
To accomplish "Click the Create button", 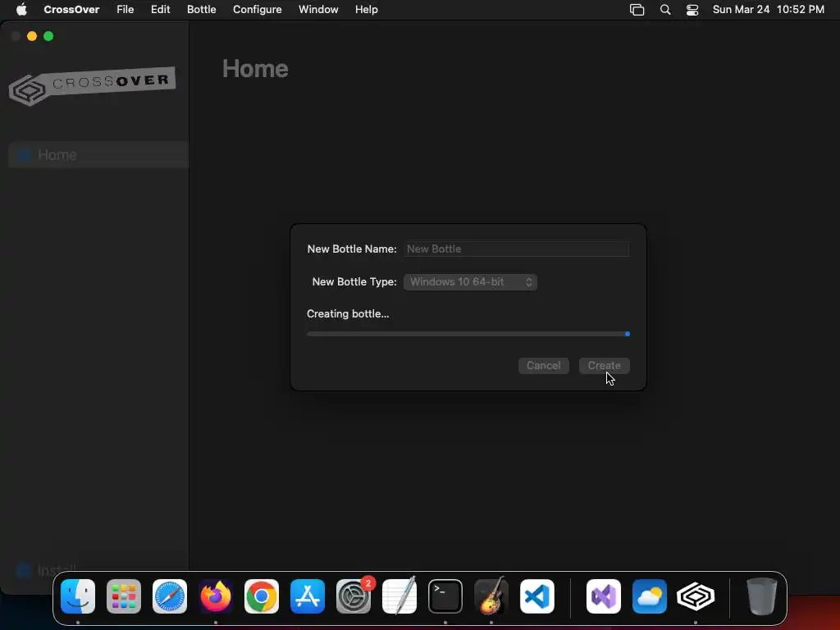I will 604,365.
